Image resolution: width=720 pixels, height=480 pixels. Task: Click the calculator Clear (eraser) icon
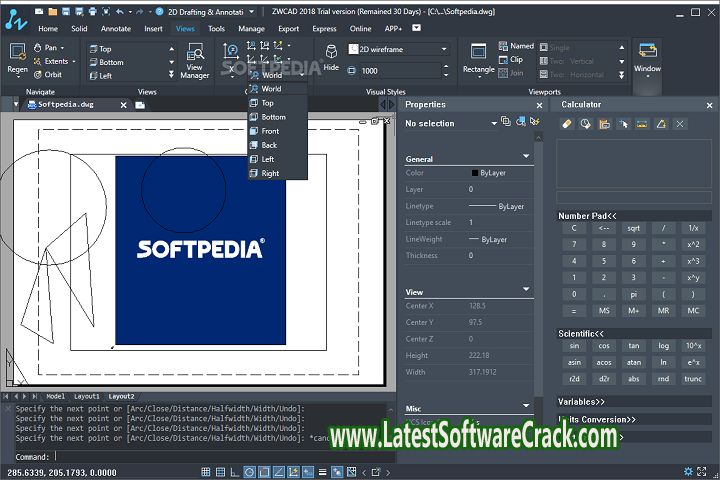click(x=567, y=123)
